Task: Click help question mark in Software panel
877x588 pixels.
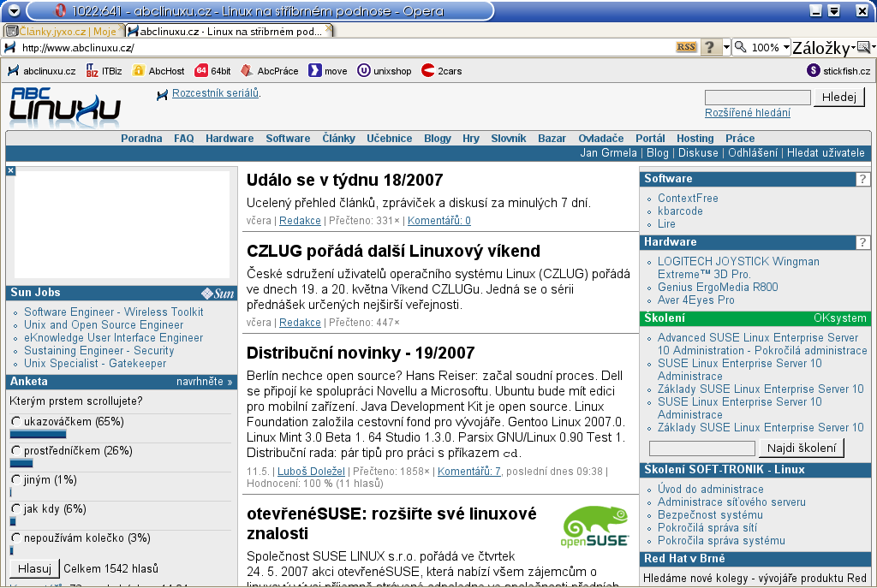Action: pyautogui.click(x=862, y=179)
